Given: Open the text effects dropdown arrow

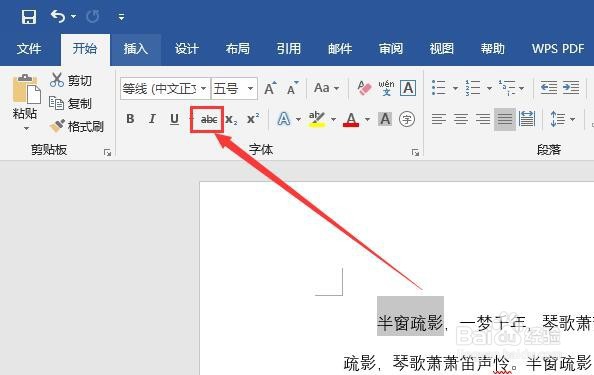Looking at the screenshot, I should tap(299, 119).
